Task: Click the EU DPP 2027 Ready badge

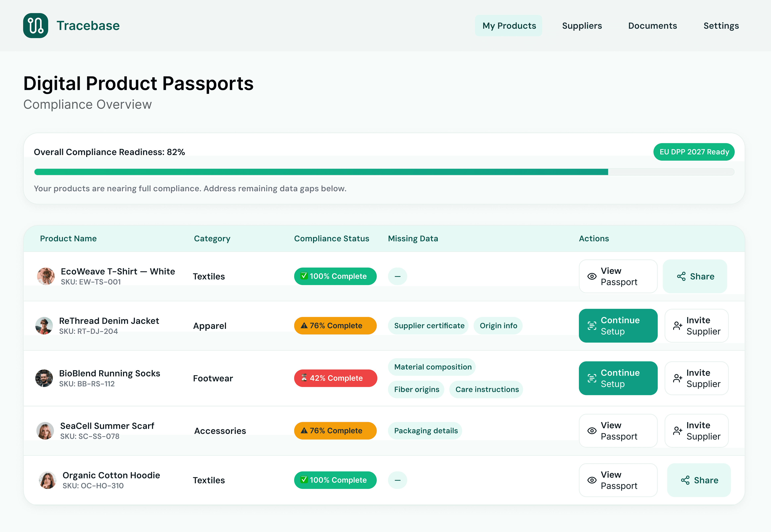Action: 694,152
